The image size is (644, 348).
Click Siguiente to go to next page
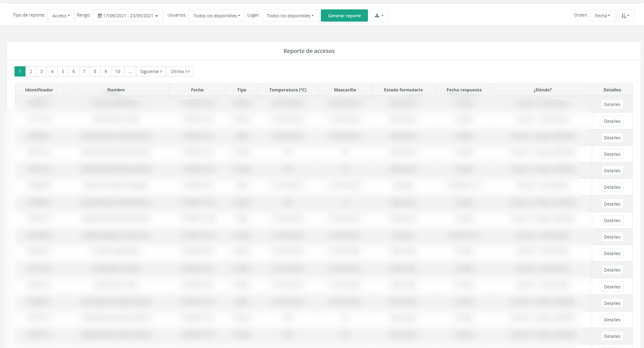pyautogui.click(x=151, y=71)
